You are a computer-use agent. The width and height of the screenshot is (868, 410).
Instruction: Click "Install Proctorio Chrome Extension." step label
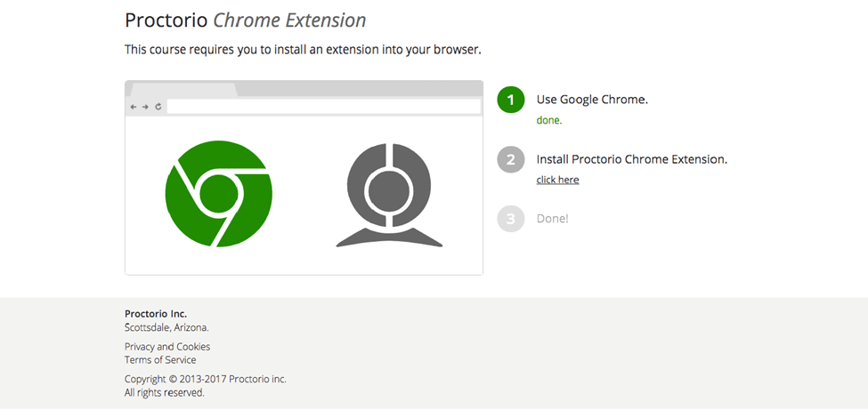point(631,160)
